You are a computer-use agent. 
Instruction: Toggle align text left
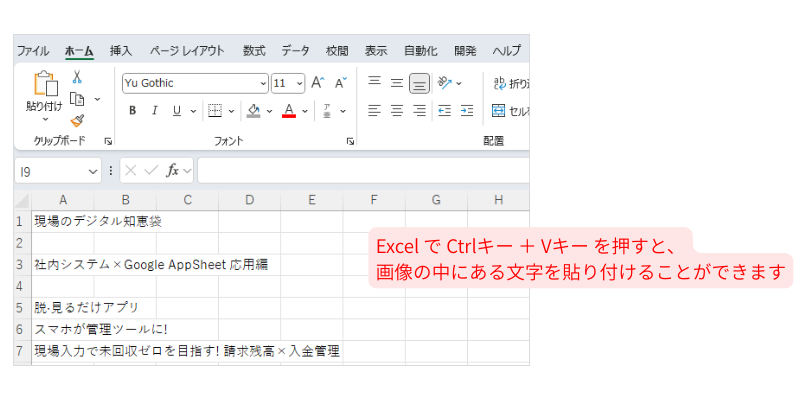pos(375,110)
